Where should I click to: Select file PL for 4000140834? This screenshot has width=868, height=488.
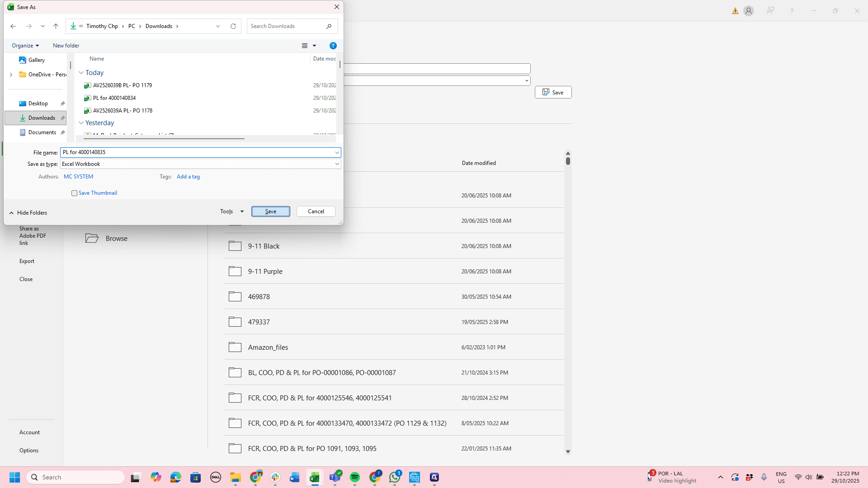point(114,98)
